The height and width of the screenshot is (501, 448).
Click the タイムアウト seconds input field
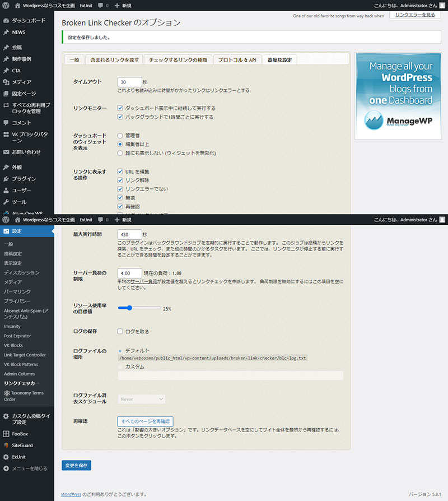129,82
